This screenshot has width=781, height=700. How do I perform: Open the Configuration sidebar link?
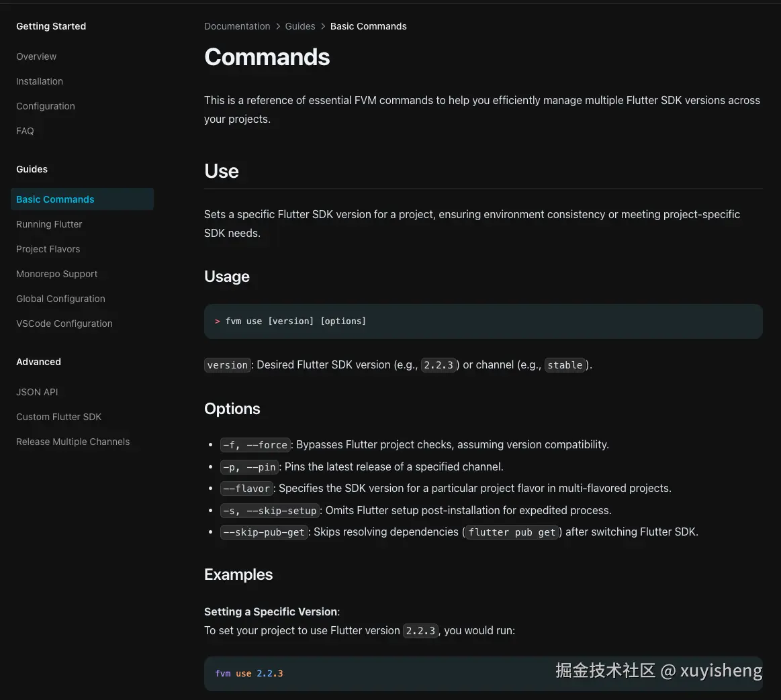point(46,106)
